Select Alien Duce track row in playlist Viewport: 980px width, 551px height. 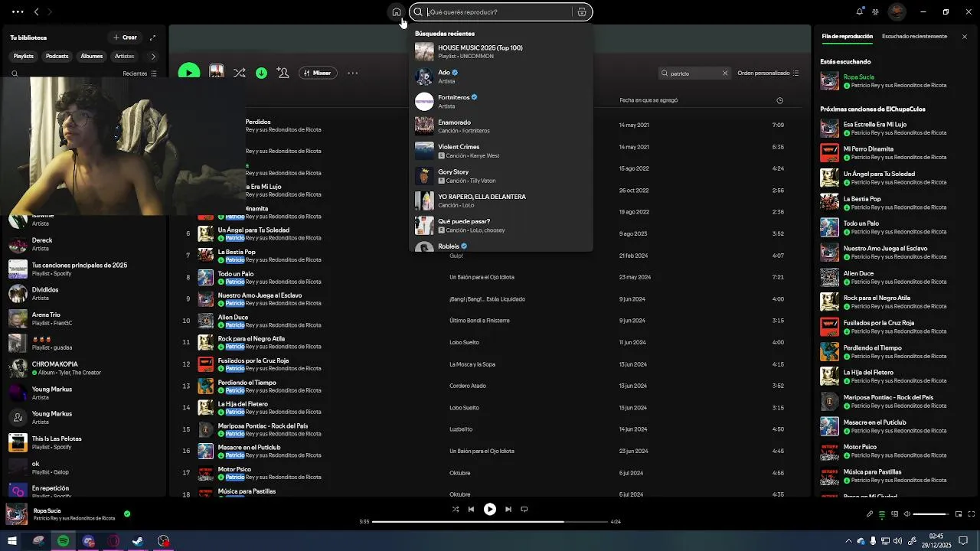pyautogui.click(x=490, y=321)
